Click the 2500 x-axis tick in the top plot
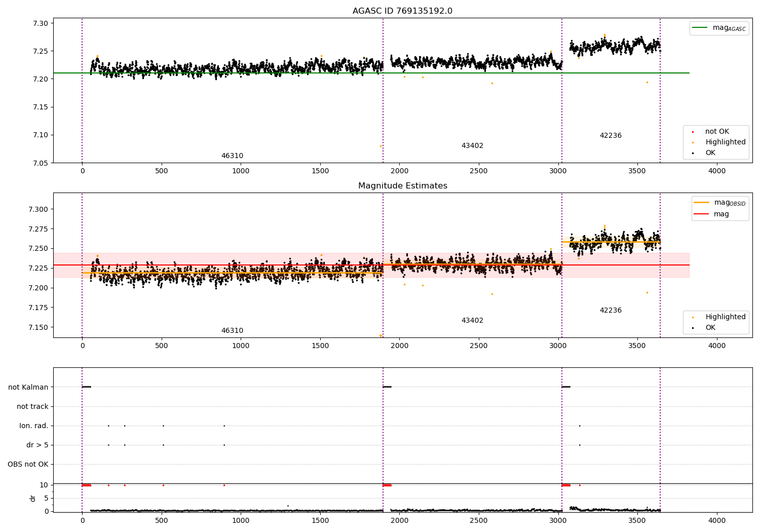Image resolution: width=760 pixels, height=532 pixels. [x=479, y=171]
